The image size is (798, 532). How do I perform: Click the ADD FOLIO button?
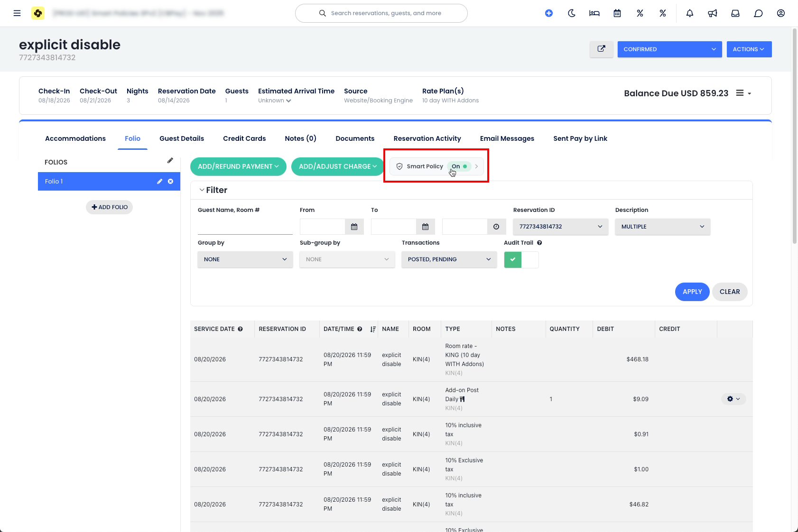pos(109,207)
